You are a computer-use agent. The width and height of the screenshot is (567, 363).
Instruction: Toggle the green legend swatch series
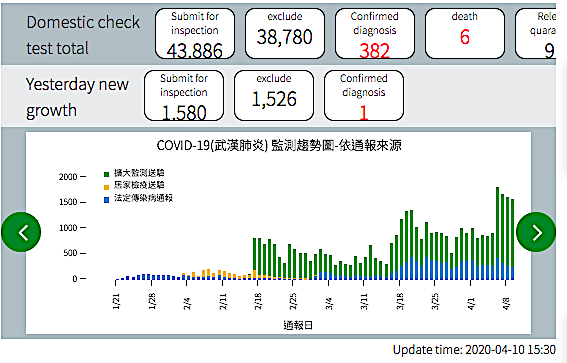pyautogui.click(x=106, y=174)
